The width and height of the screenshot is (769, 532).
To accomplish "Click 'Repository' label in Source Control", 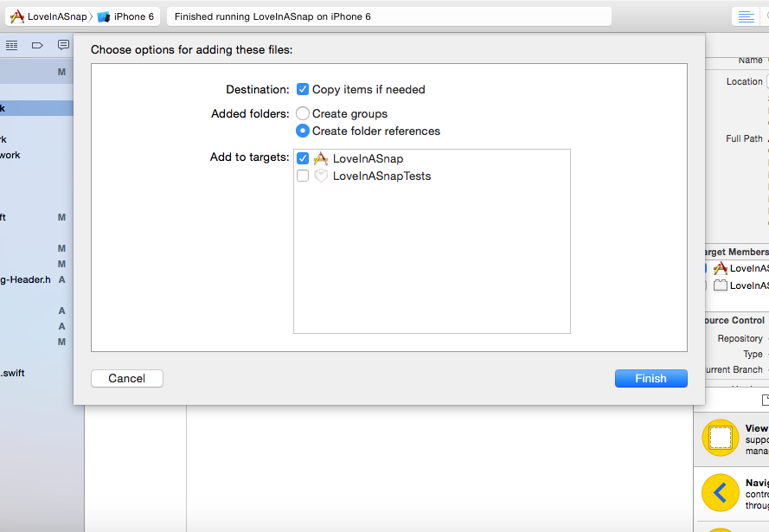I will pos(740,338).
